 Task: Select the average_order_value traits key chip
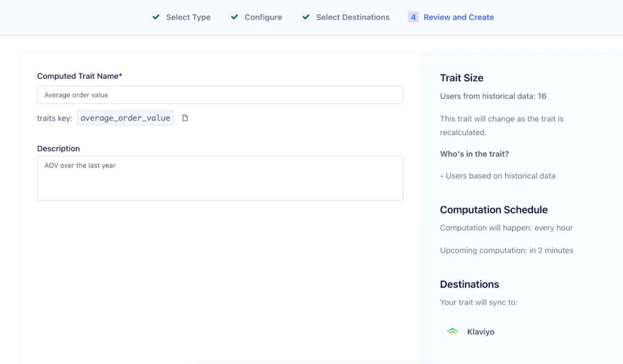[125, 118]
